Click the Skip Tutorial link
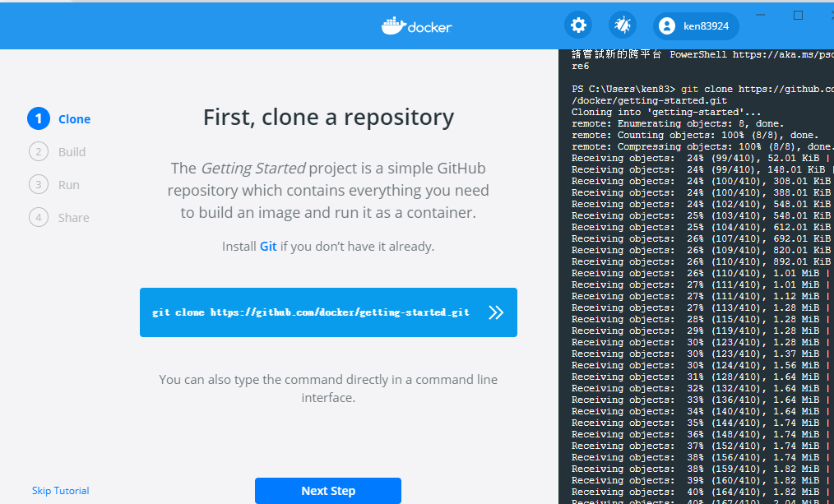The image size is (834, 504). click(61, 491)
